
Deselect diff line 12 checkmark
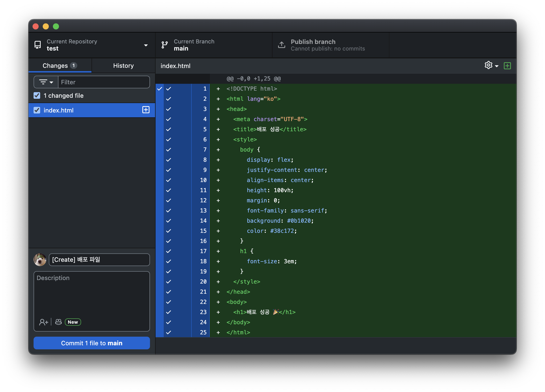click(x=169, y=200)
